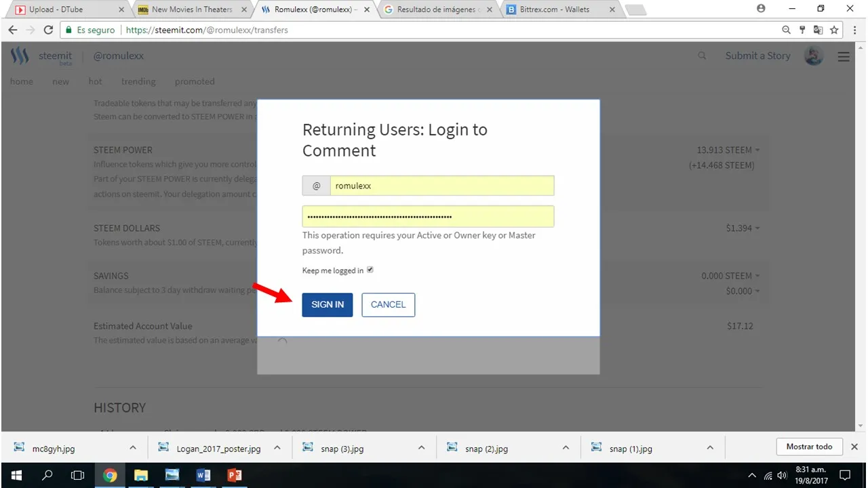This screenshot has width=868, height=488.
Task: Show hidden system tray icons
Action: pos(752,475)
